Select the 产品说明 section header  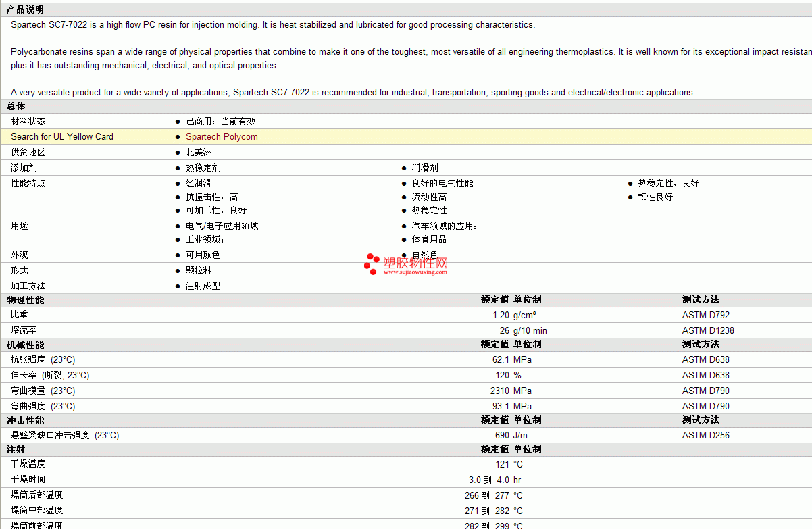[x=25, y=9]
